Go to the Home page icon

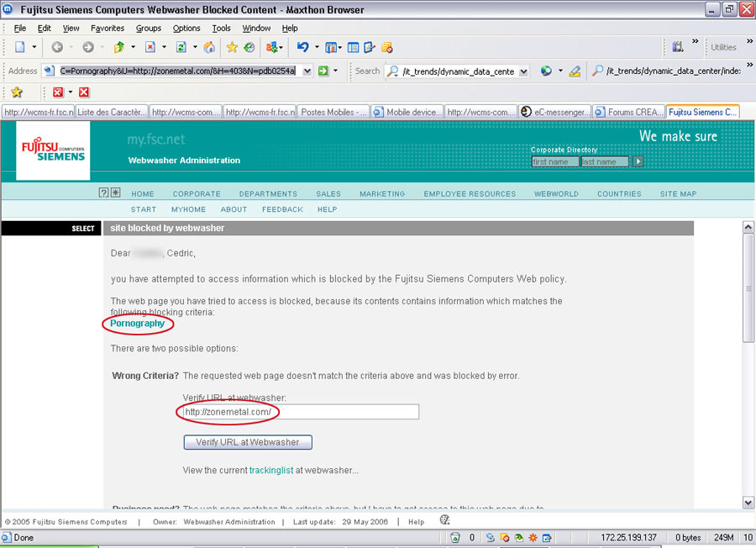(209, 47)
